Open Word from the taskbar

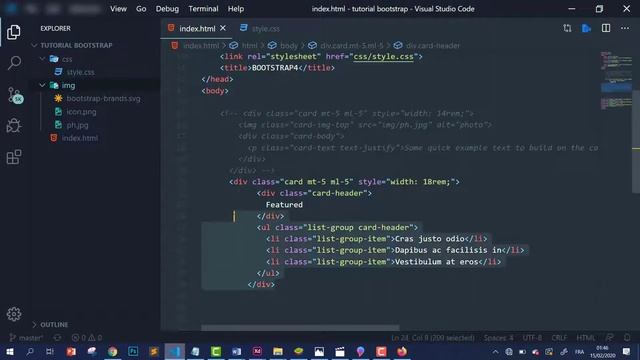[x=236, y=351]
